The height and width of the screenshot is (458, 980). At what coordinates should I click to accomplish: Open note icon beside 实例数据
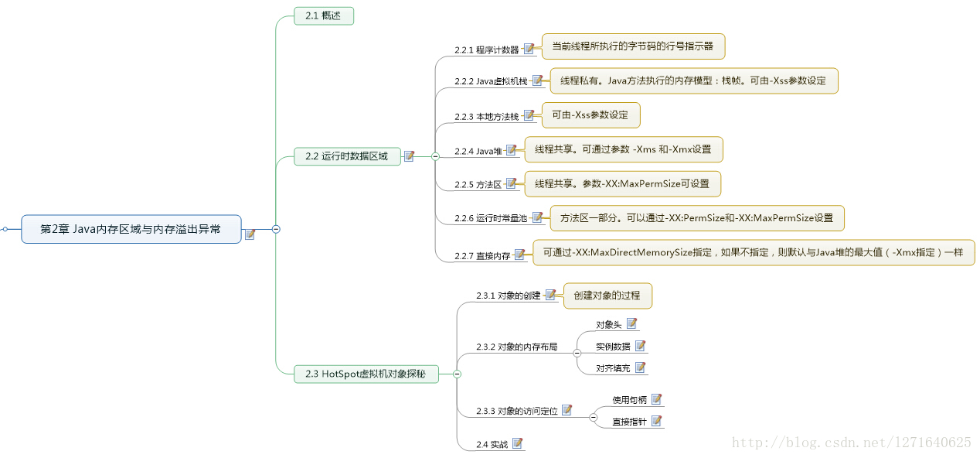pos(640,346)
